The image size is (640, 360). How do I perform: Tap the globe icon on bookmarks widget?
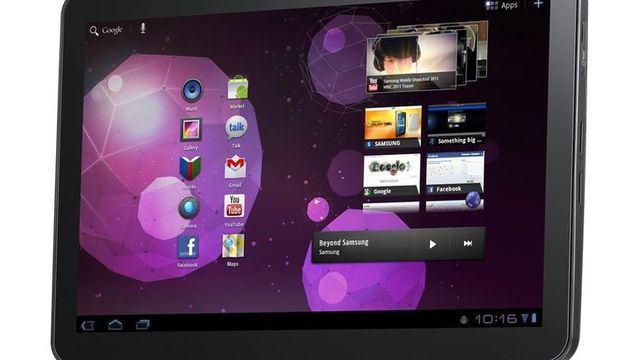click(x=473, y=200)
